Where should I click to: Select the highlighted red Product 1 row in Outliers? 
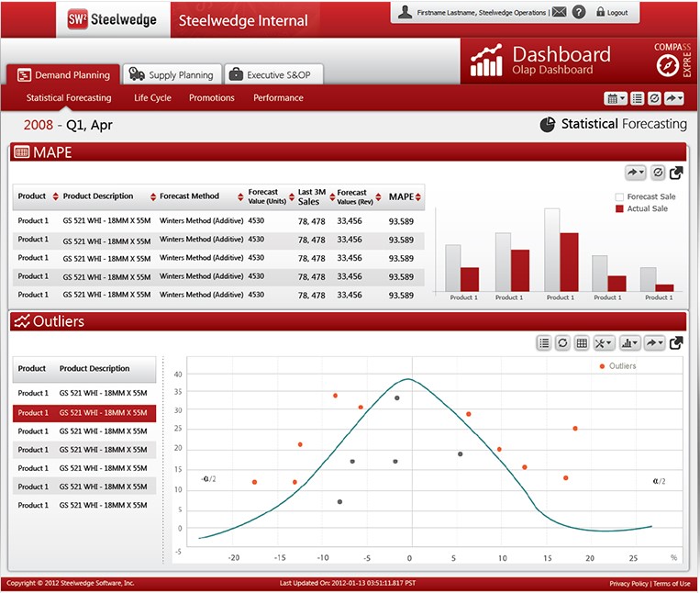point(83,413)
